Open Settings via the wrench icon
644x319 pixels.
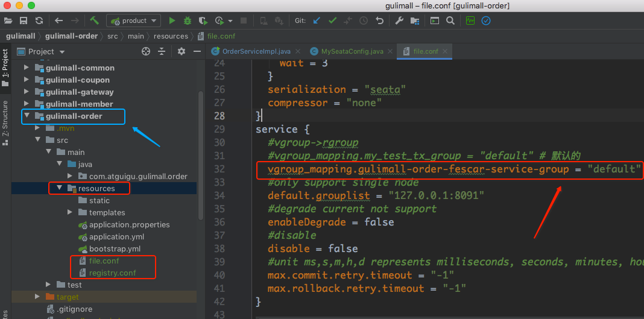click(x=399, y=21)
